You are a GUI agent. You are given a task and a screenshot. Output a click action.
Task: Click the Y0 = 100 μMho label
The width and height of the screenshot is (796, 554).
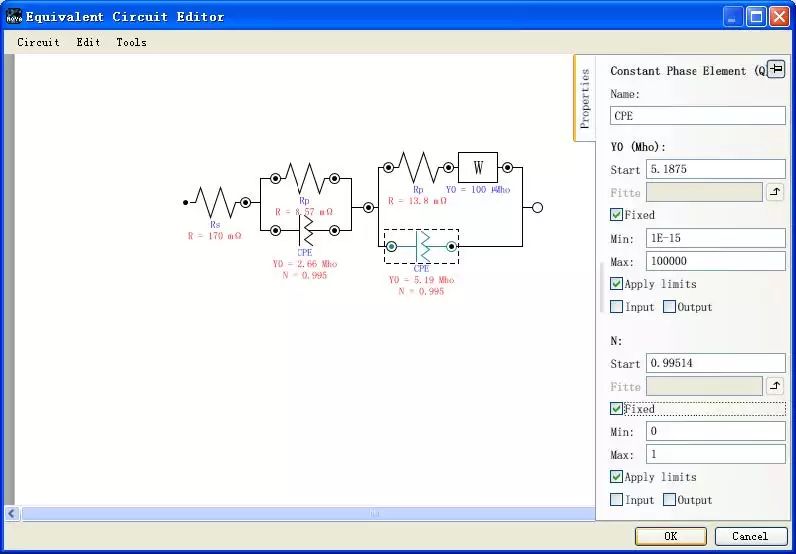click(478, 190)
